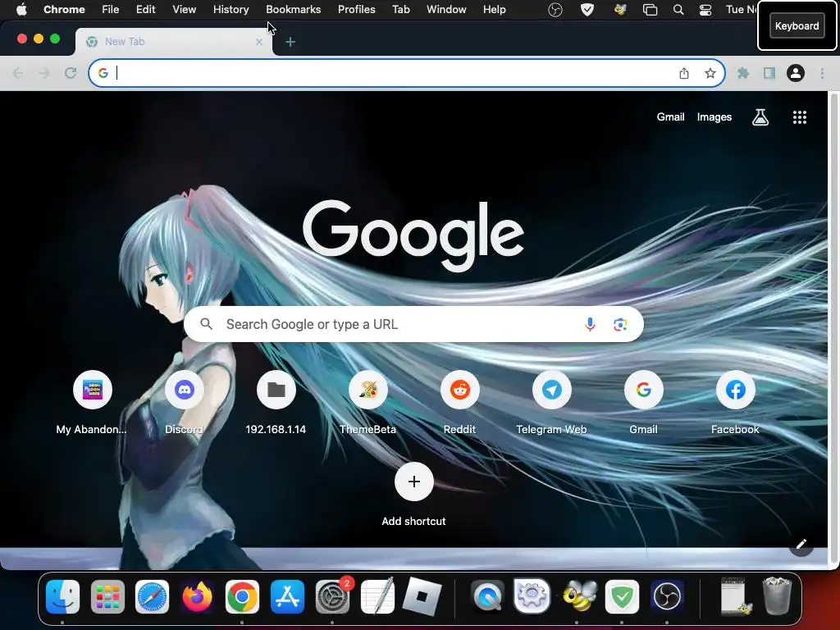Open the Tab menu
The width and height of the screenshot is (840, 630).
pos(400,9)
